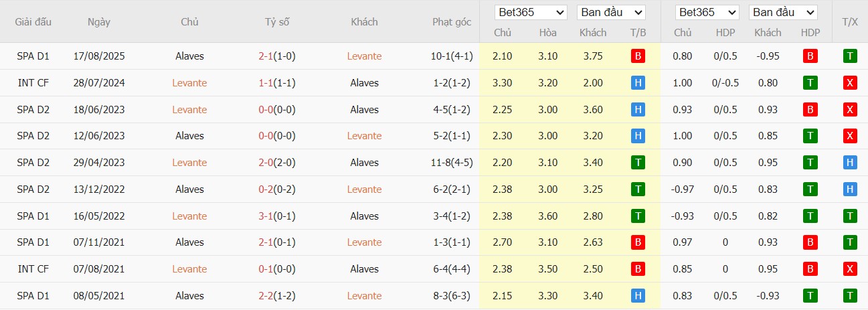Click green T HDP badge in 12/06/2023 row
The width and height of the screenshot is (868, 310).
click(x=810, y=136)
